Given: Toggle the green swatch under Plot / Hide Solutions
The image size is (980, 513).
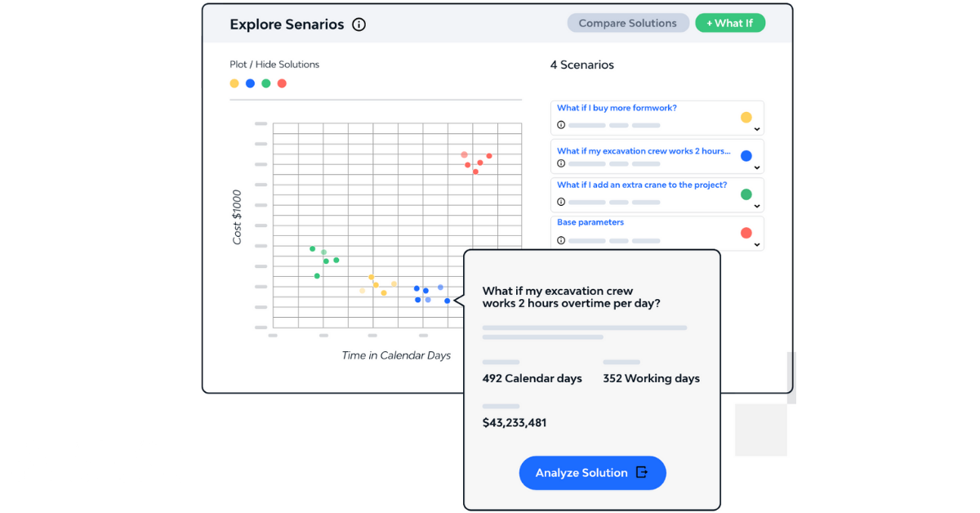Looking at the screenshot, I should pos(265,83).
